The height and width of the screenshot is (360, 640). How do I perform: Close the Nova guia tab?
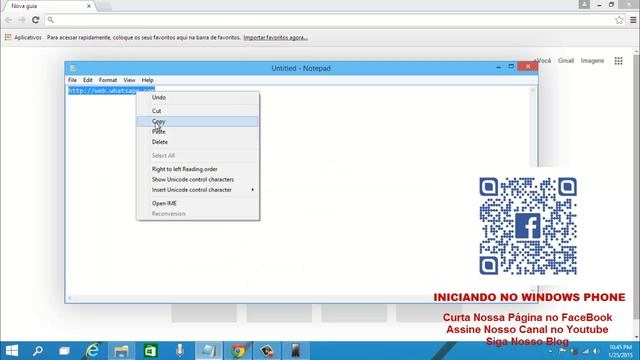tap(89, 6)
